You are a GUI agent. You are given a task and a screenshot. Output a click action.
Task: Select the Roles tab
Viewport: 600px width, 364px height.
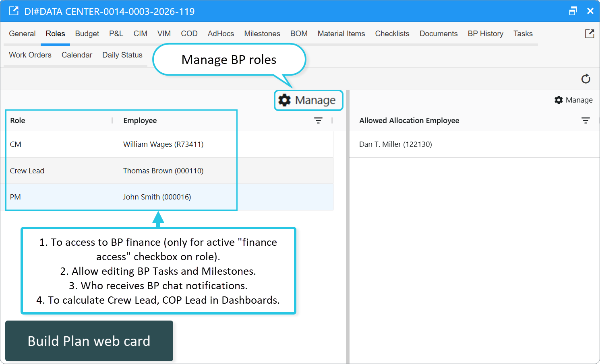[x=55, y=34]
